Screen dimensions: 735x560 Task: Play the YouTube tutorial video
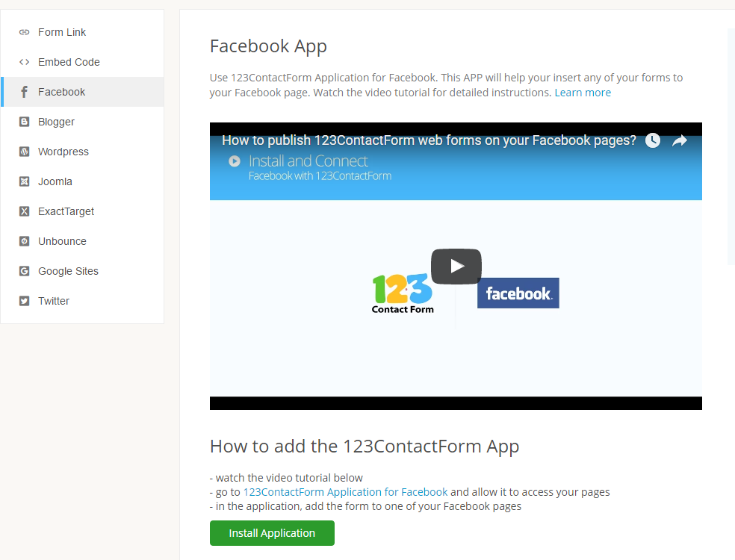[x=456, y=266]
